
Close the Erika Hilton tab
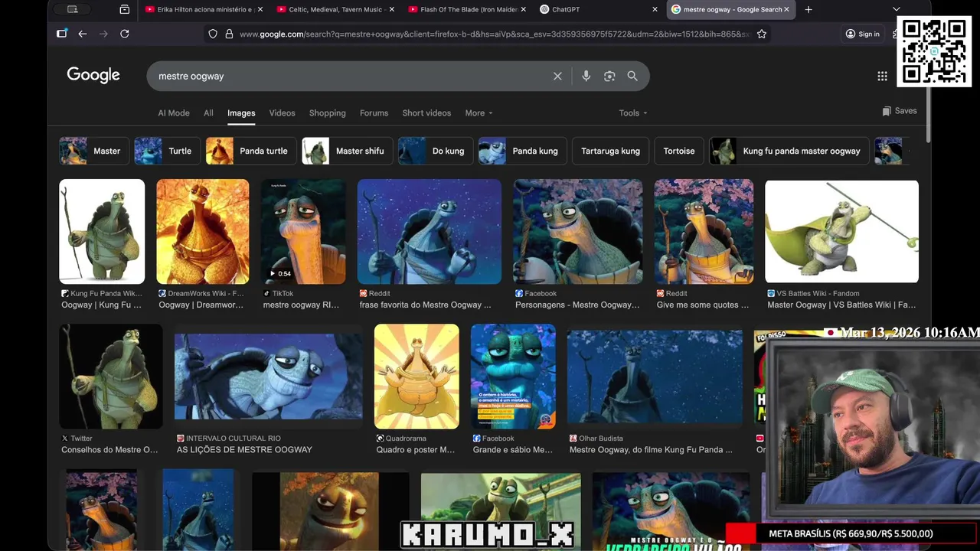coord(260,9)
